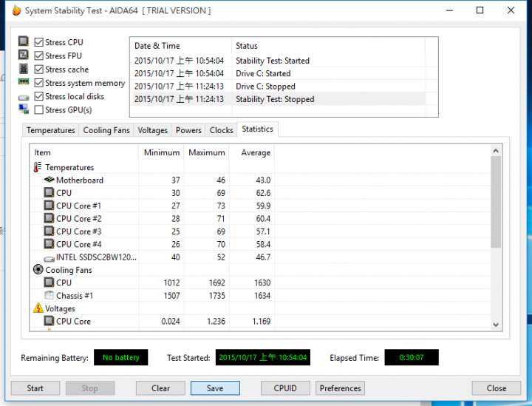This screenshot has width=532, height=406.
Task: Click the warning voltage icon next to Voltages
Action: (38, 308)
